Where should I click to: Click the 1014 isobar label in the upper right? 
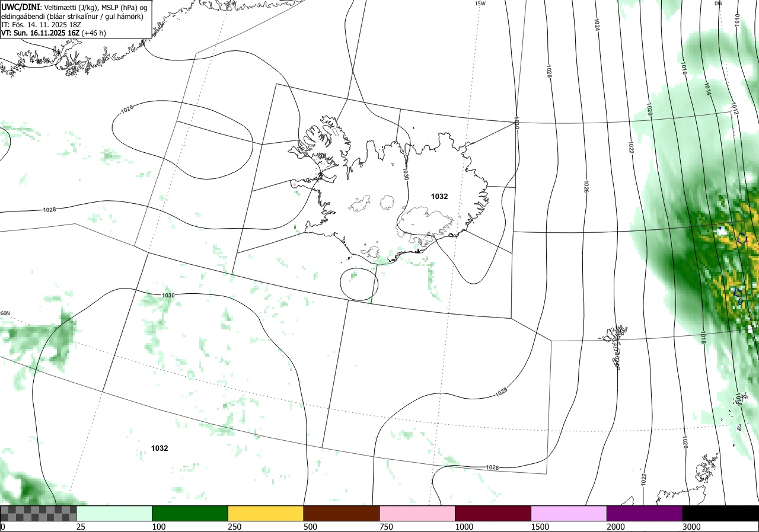(x=707, y=89)
